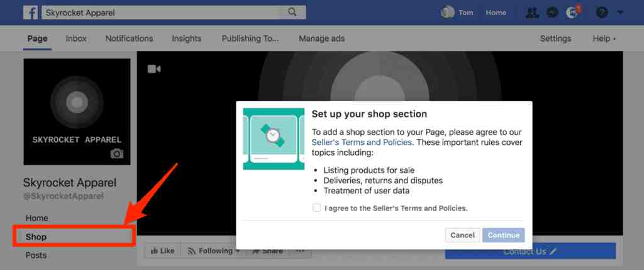
Task: Click the search magnifier icon
Action: 292,13
